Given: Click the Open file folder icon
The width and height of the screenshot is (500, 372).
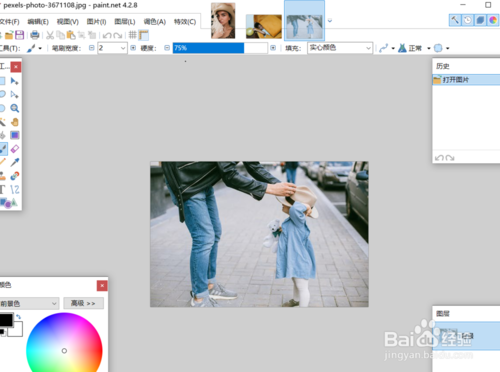Looking at the screenshot, I should (x=9, y=35).
